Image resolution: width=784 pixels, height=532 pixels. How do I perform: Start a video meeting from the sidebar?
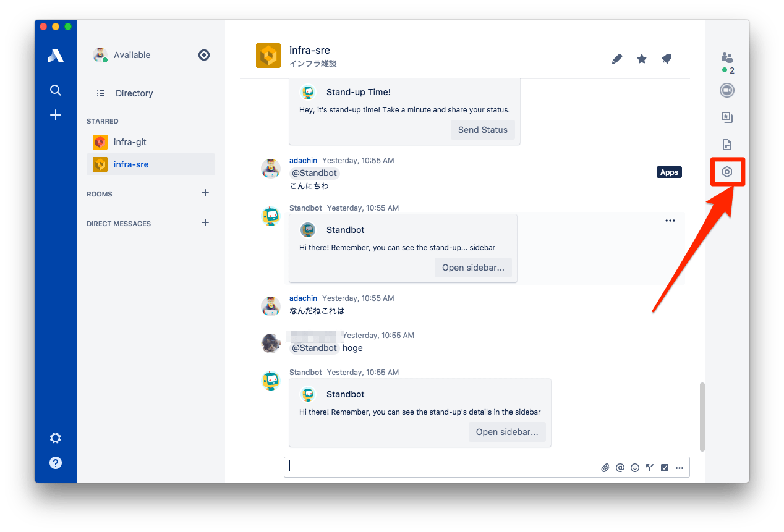(727, 91)
